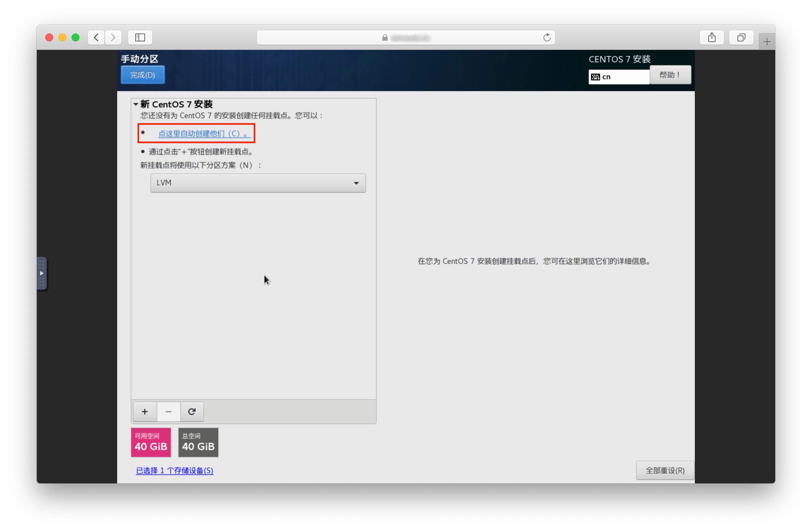Click the 通过点击"+"按钮创建新挂载点 text

tap(201, 152)
